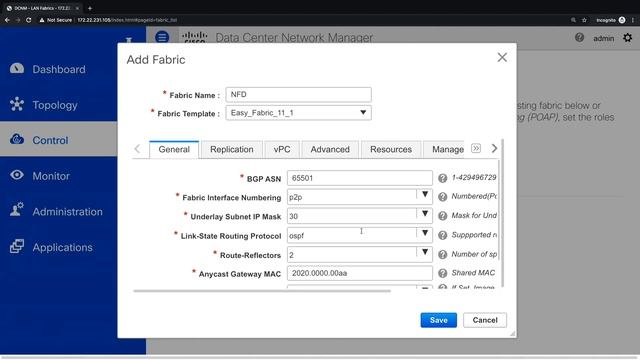This screenshot has width=640, height=360.
Task: Open the Dashboard sidebar item
Action: click(x=58, y=69)
